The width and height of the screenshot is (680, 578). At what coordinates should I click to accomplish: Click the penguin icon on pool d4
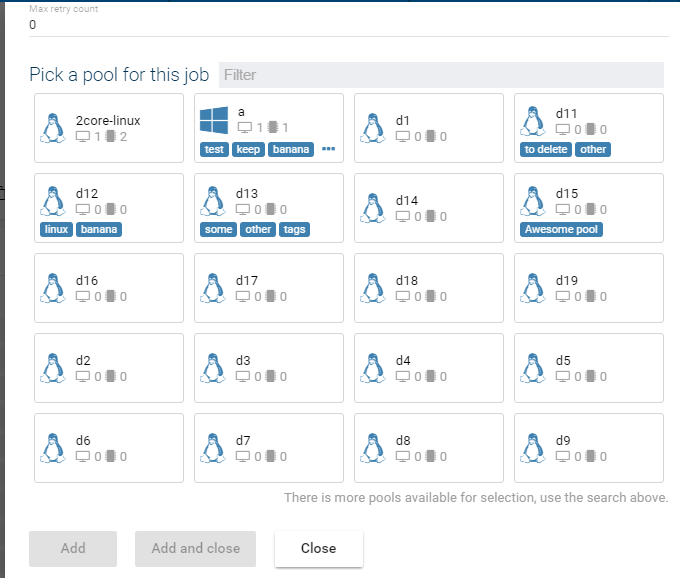372,367
